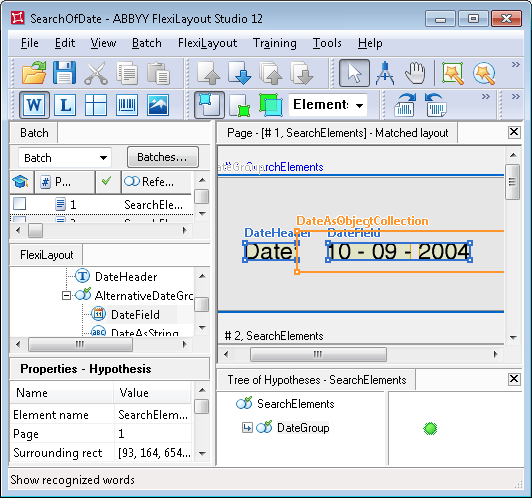Expand the DateGroup hypothesis node
Screen dimensions: 532x498
click(x=247, y=427)
